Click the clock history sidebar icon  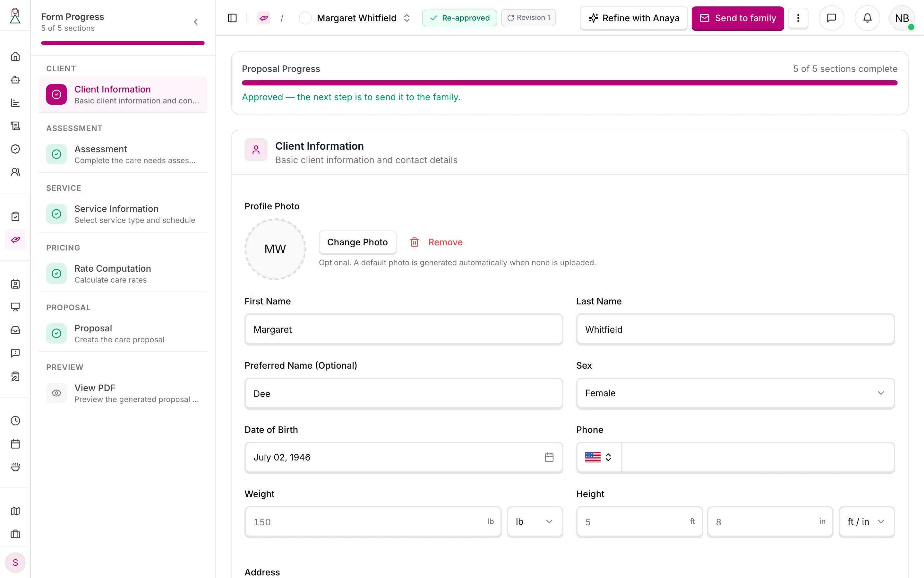coord(15,421)
